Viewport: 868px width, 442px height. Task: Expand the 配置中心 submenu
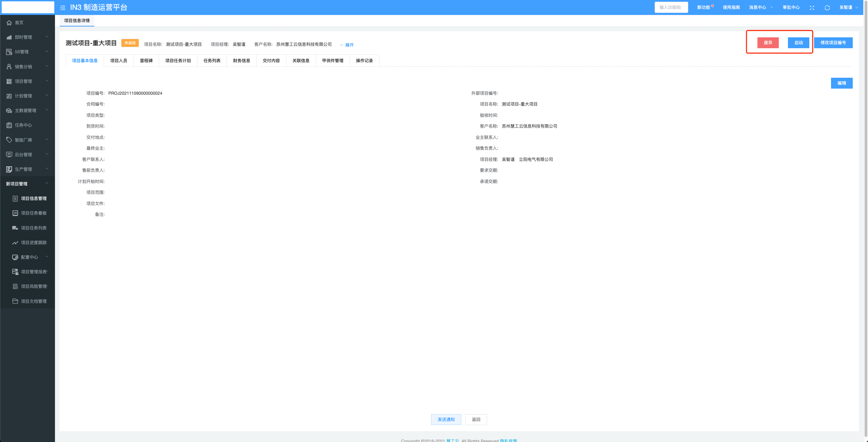pyautogui.click(x=30, y=257)
